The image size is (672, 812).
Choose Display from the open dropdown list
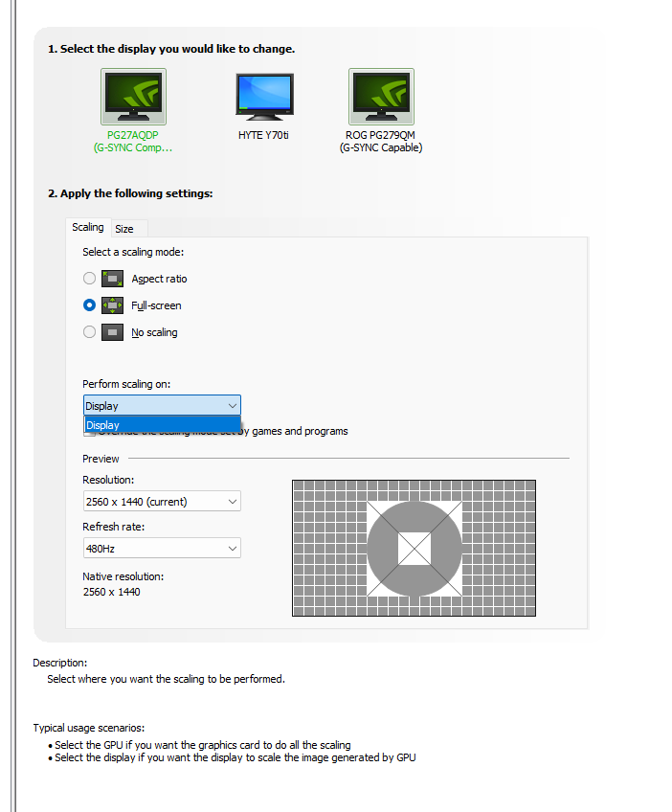tap(161, 425)
